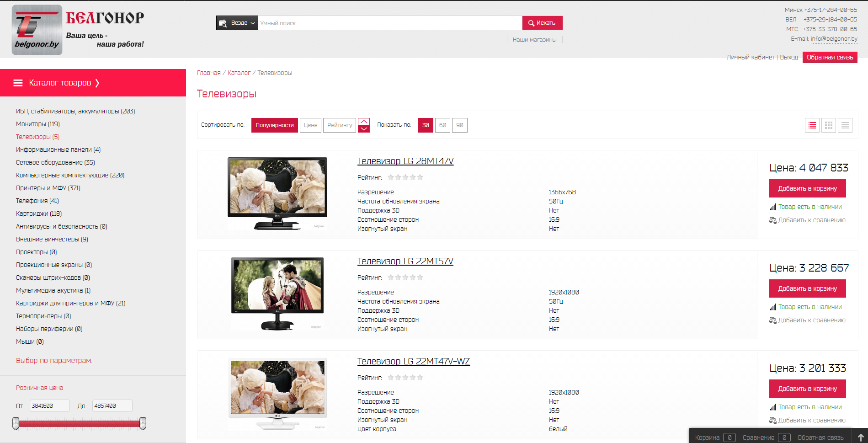Image resolution: width=868 pixels, height=443 pixels.
Task: Click the 'От' minimum price field
Action: pyautogui.click(x=50, y=406)
